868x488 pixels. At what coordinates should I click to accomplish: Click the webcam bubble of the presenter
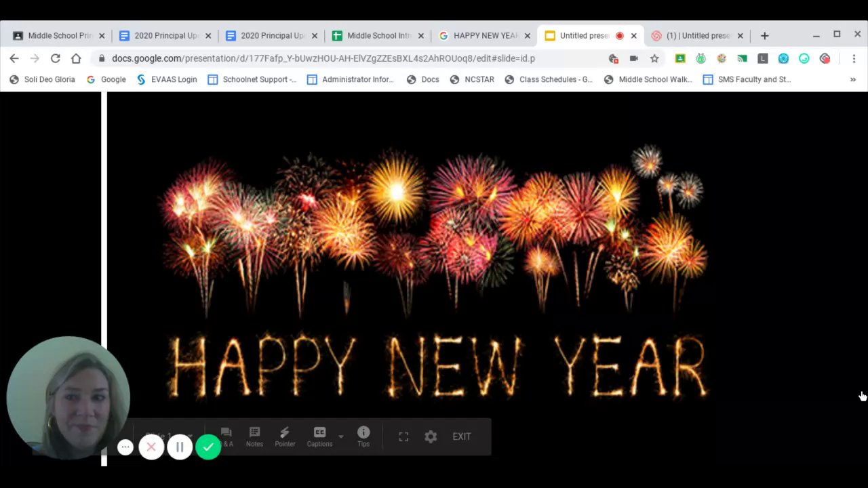pyautogui.click(x=68, y=398)
